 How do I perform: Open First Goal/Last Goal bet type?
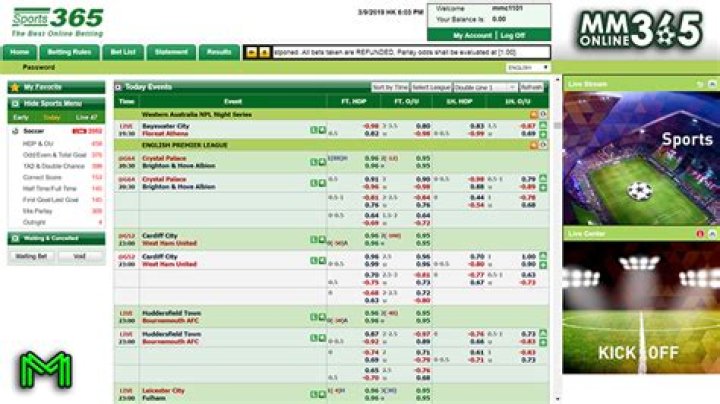tap(51, 200)
